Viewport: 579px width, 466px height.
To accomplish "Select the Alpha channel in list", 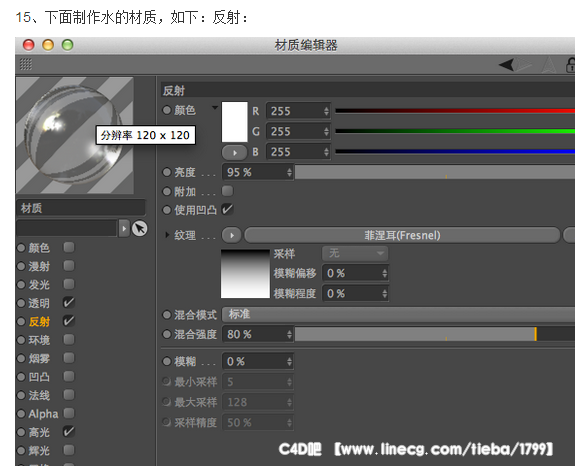I will pyautogui.click(x=44, y=414).
